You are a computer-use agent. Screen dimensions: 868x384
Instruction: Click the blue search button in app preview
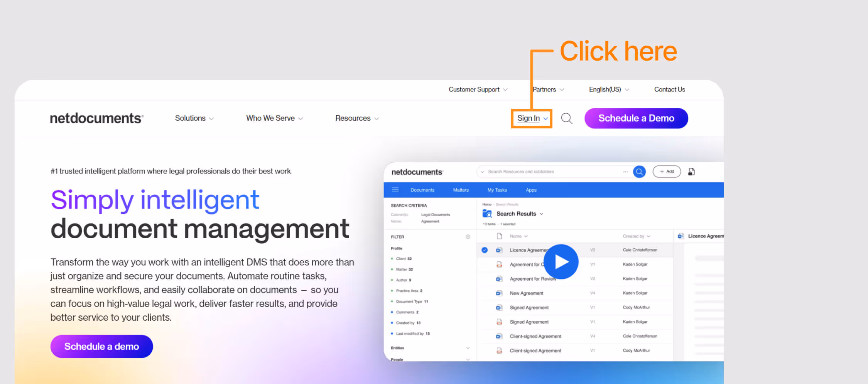[x=639, y=172]
